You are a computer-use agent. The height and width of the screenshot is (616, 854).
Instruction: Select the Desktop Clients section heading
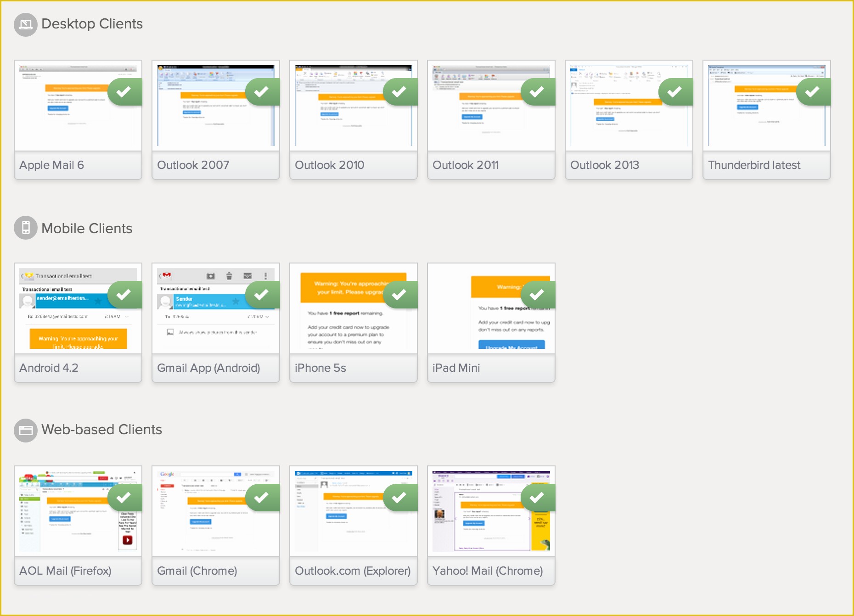[x=92, y=24]
